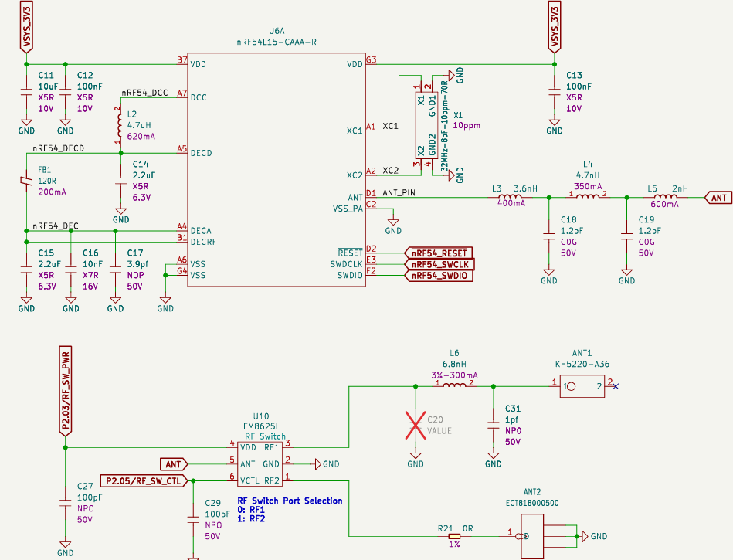Select capacitor C19 1.2pF symbol

(627, 236)
